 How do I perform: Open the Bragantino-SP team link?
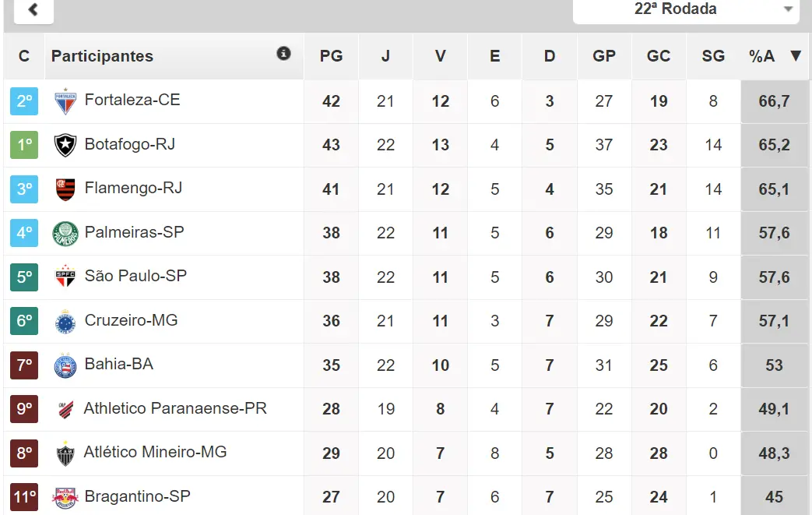point(137,496)
